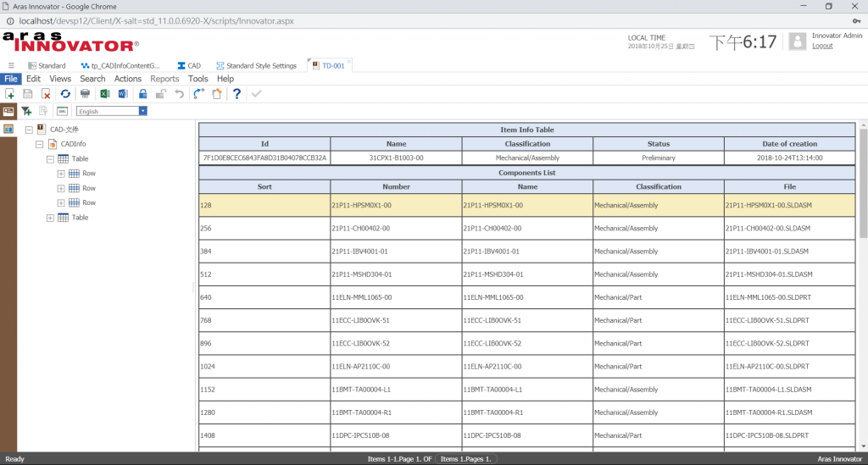
Task: Click the site info icon before the URL
Action: click(10, 21)
